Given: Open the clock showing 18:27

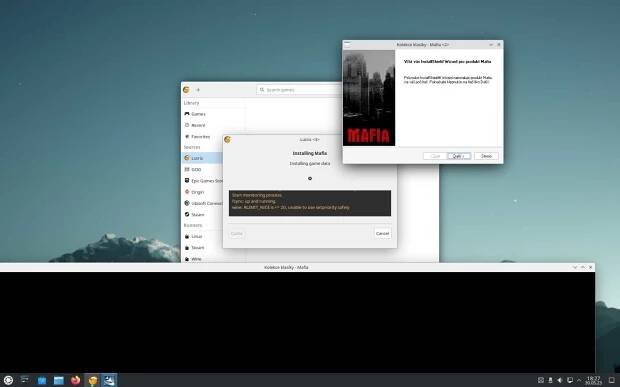Looking at the screenshot, I should [x=593, y=380].
